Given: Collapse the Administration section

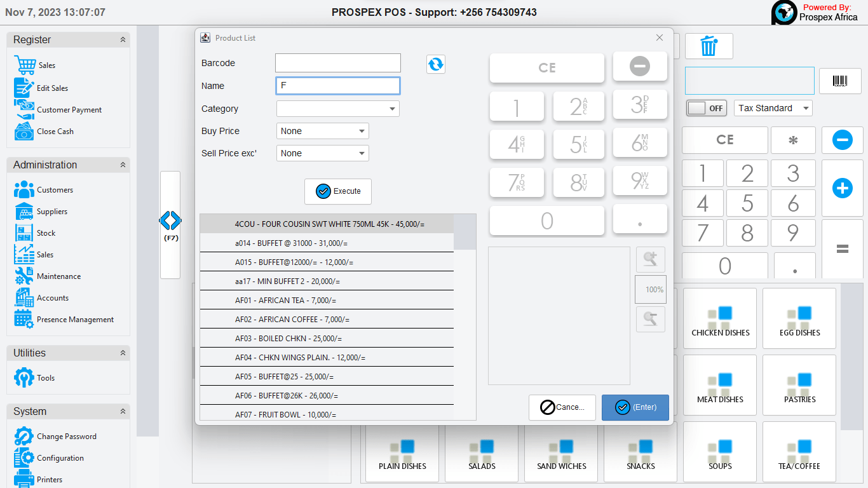Looking at the screenshot, I should click(123, 165).
